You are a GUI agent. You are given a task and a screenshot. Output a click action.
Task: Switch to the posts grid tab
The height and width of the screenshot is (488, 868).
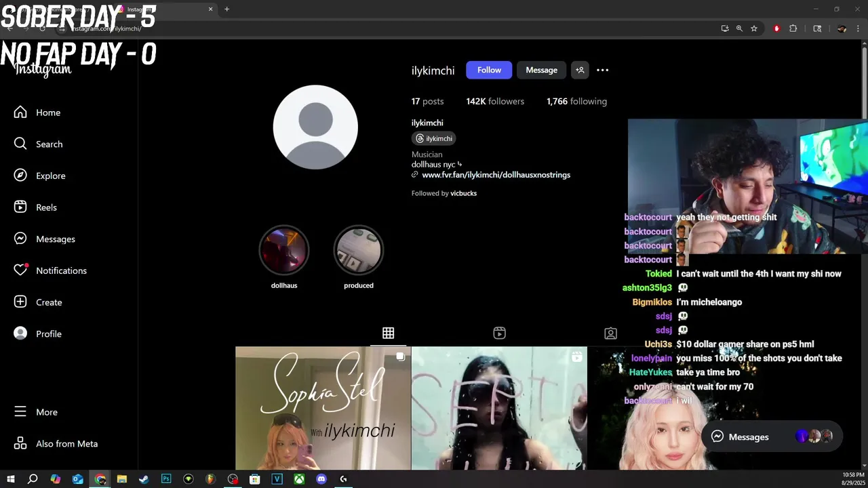(x=388, y=333)
